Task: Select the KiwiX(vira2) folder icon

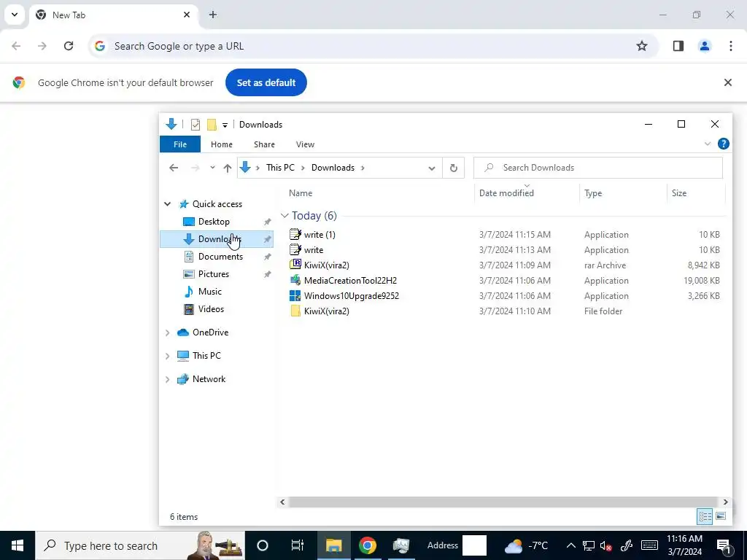Action: coord(295,311)
